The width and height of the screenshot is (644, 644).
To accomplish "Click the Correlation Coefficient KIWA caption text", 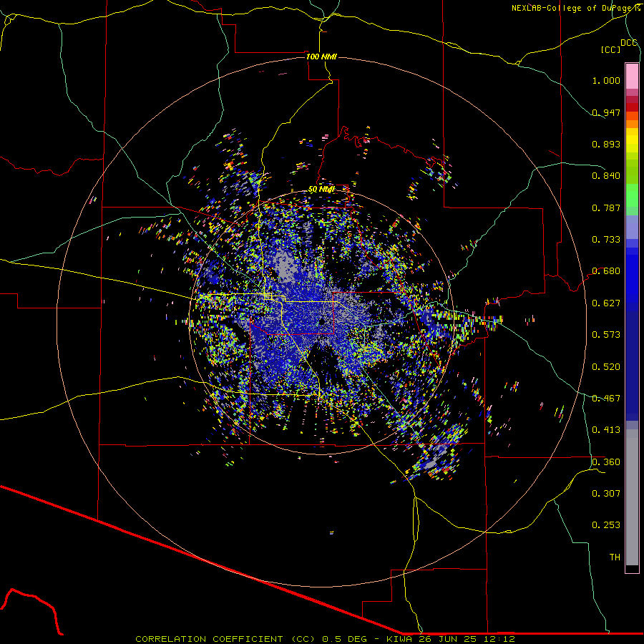I will pos(325,639).
